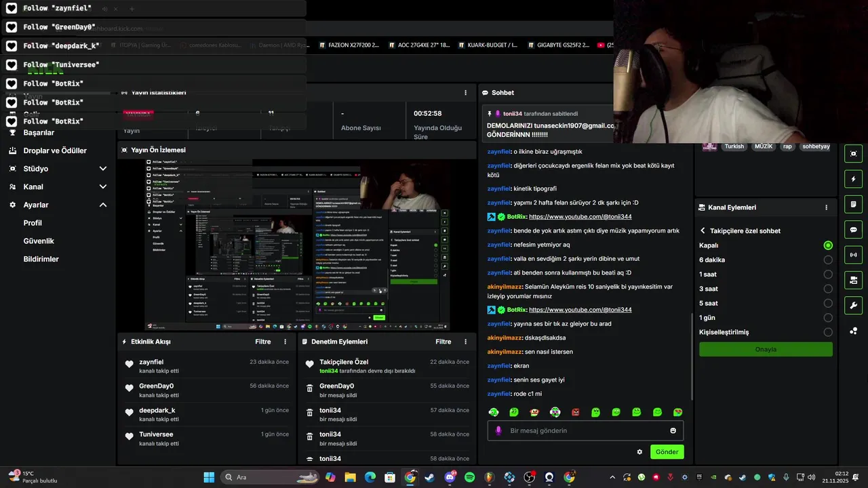
Task: Open chat settings gear next to Gönder
Action: 639,452
